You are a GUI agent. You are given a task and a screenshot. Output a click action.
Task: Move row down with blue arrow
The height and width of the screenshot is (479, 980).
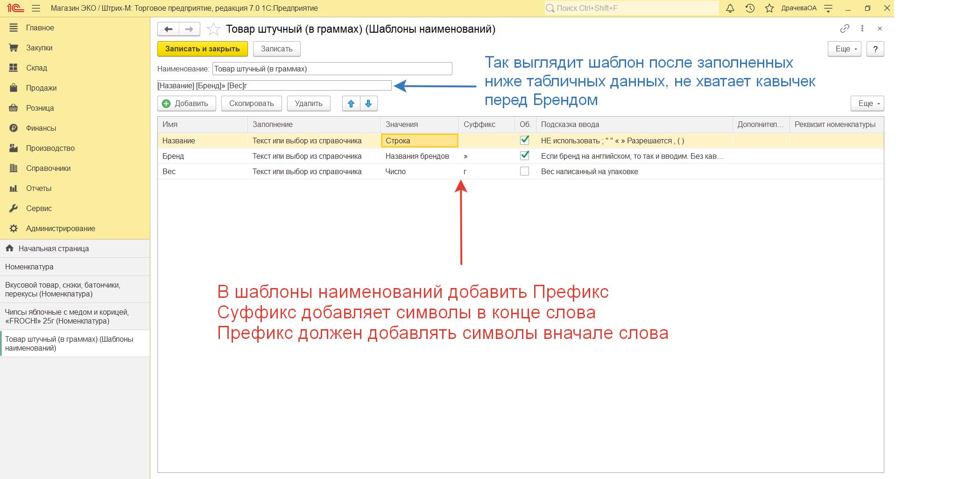[x=368, y=104]
